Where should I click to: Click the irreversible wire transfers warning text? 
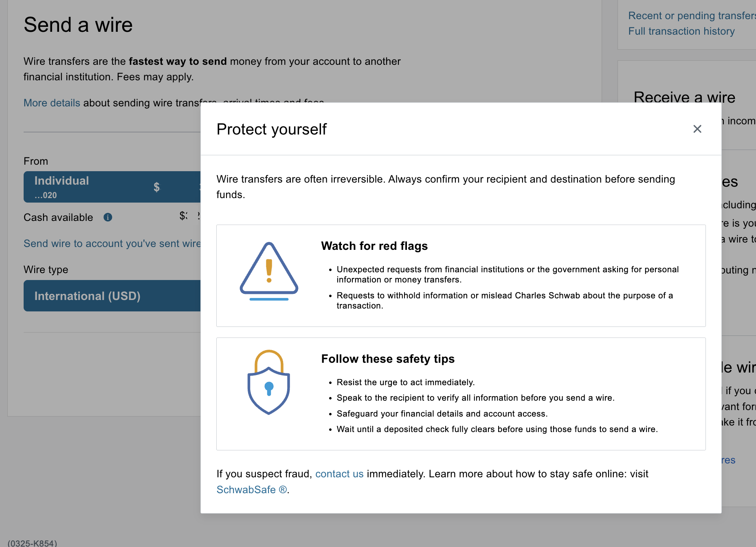point(446,187)
